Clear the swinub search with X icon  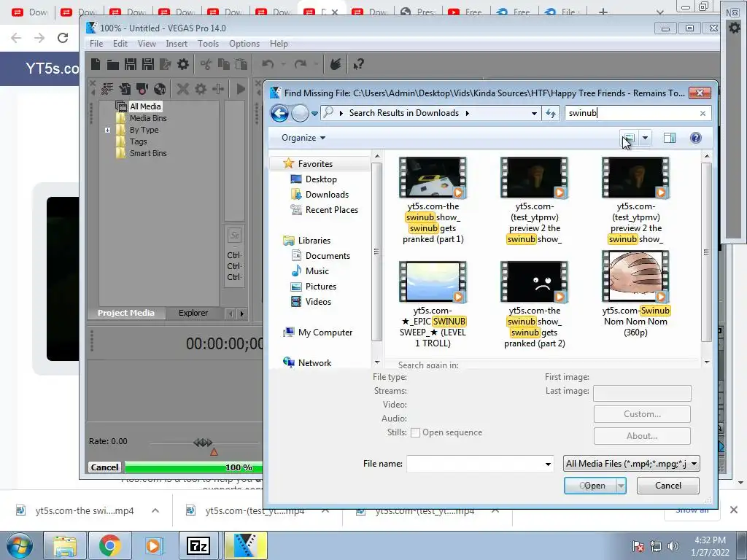click(703, 113)
